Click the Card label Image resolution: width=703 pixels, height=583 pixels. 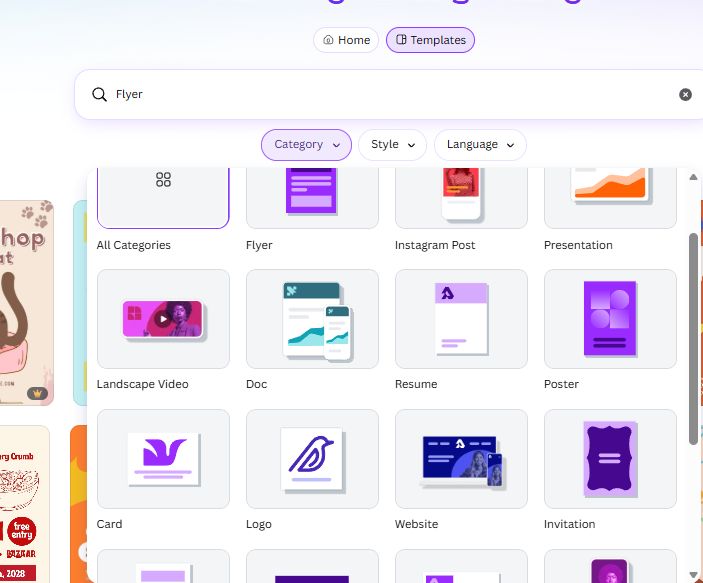pos(109,524)
